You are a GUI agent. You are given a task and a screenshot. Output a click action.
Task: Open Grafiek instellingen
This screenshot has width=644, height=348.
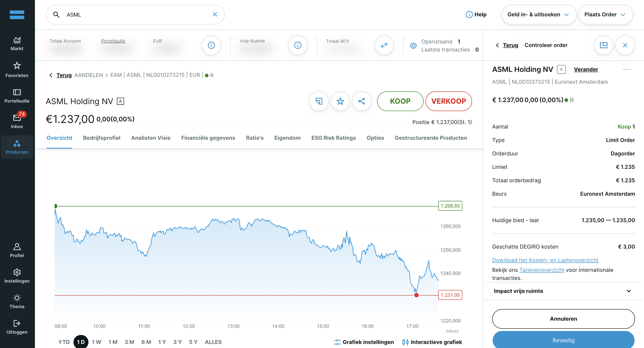click(x=364, y=342)
